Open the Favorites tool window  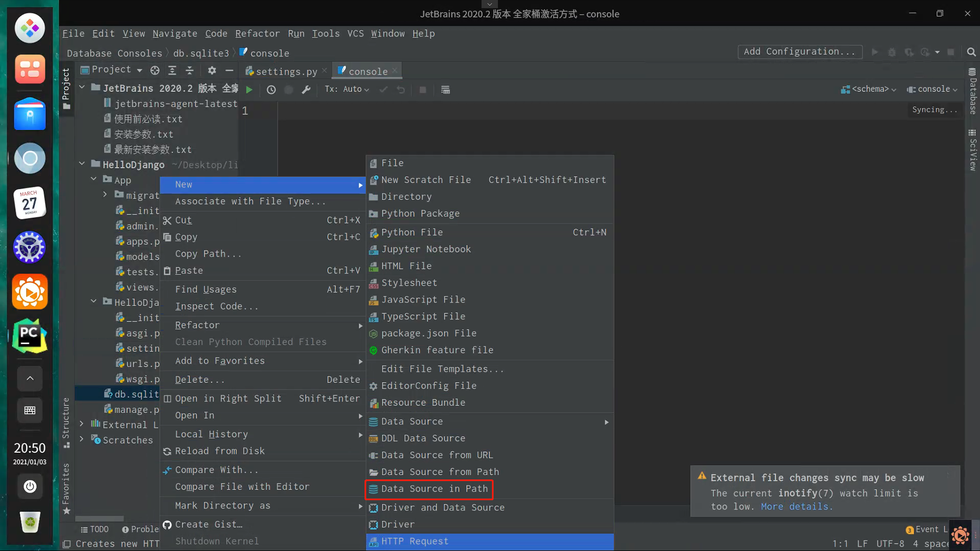pyautogui.click(x=66, y=488)
